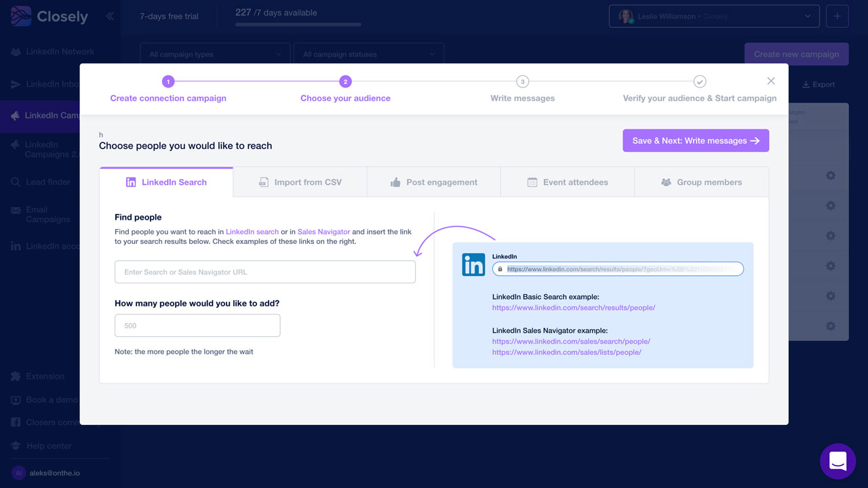Collapse the sidebar with double-chevron icon
868x488 pixels.
tap(110, 16)
